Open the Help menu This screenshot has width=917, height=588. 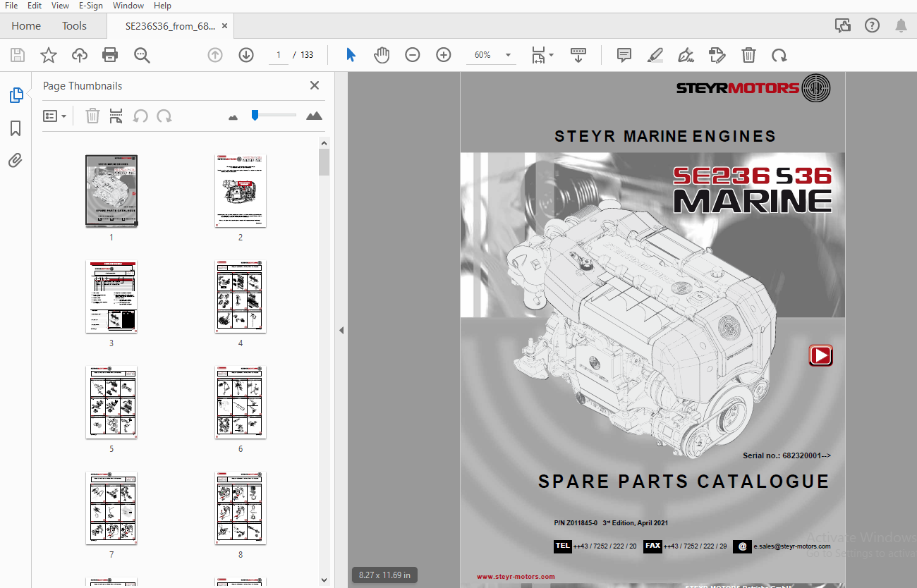(x=162, y=6)
